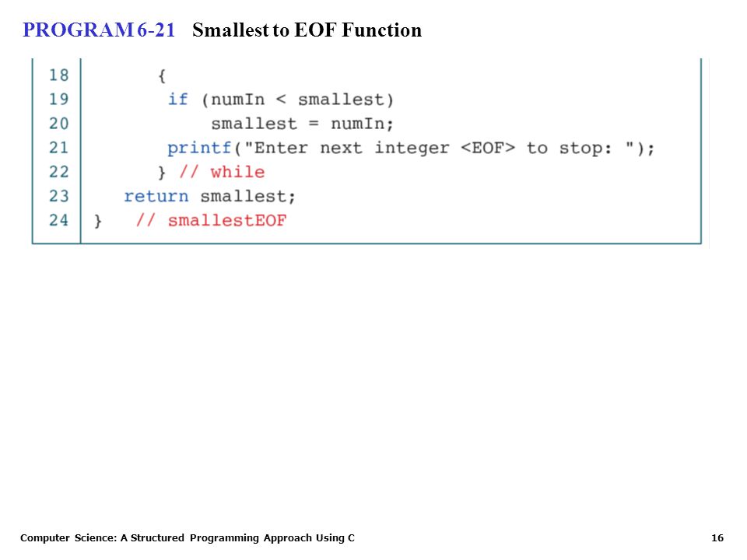Select line number 21
747x560 pixels.
(59, 148)
